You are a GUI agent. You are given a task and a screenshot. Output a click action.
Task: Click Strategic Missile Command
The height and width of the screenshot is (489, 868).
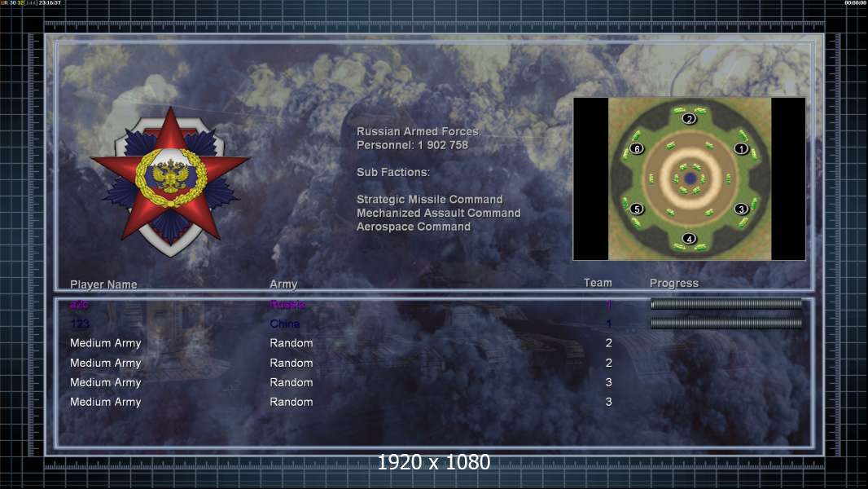click(430, 200)
